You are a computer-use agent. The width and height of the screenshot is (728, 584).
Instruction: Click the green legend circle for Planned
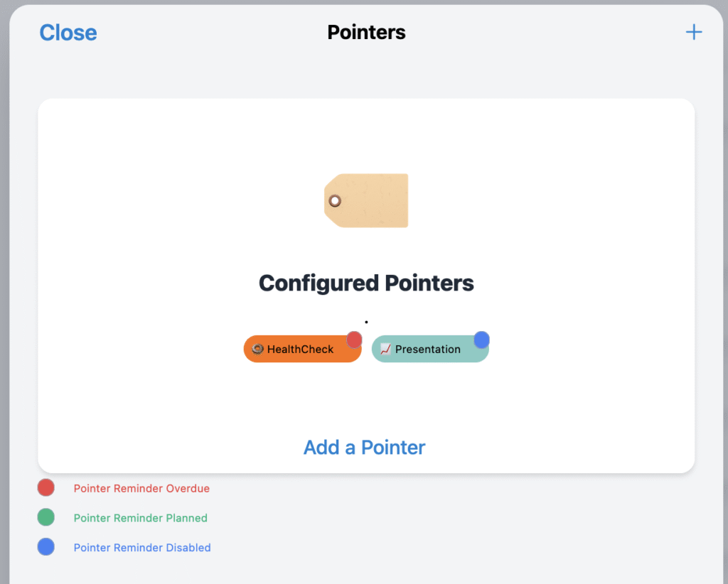point(46,517)
